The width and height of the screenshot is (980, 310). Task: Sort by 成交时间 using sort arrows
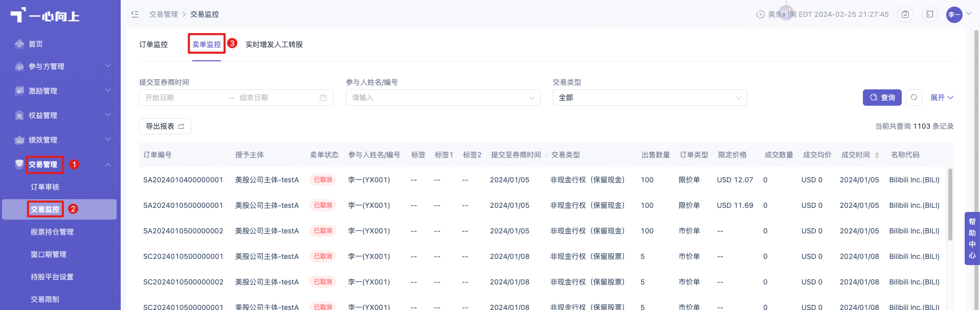(877, 155)
